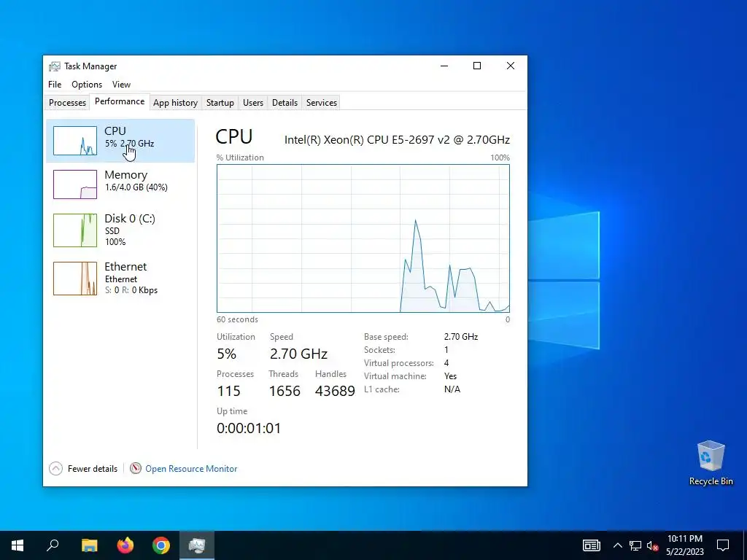Open the File menu
Screen dimensions: 747x560
[55, 85]
